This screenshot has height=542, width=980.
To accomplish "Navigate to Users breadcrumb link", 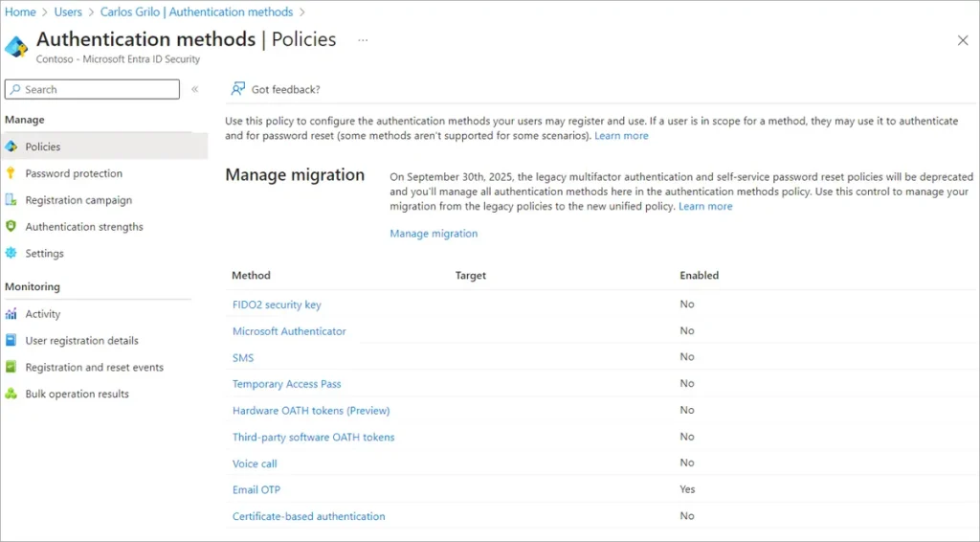I will 68,11.
